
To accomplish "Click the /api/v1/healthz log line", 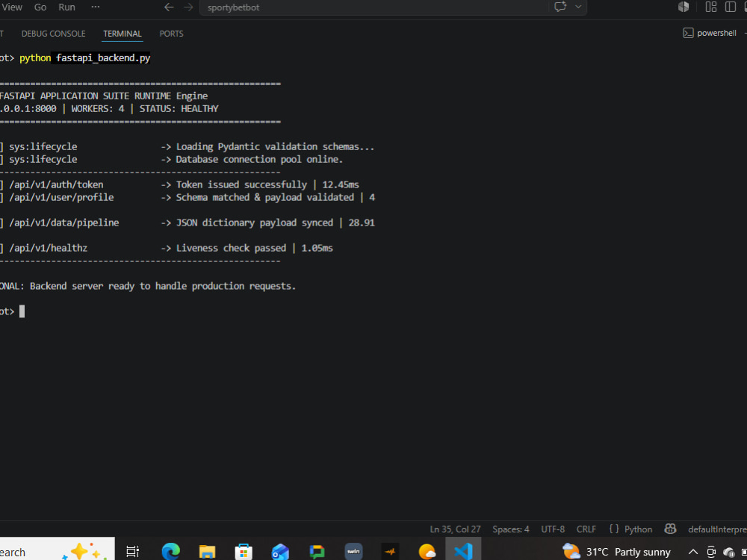I will 167,248.
